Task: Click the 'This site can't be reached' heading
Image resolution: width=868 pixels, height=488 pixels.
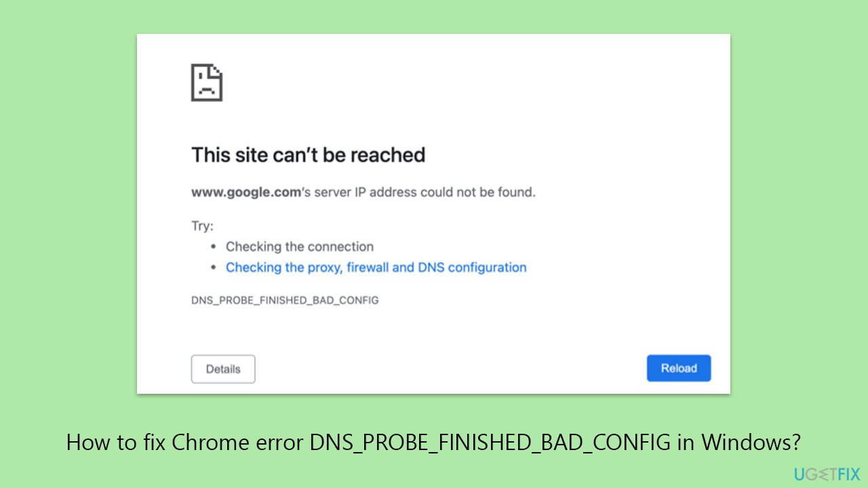Action: [x=308, y=155]
